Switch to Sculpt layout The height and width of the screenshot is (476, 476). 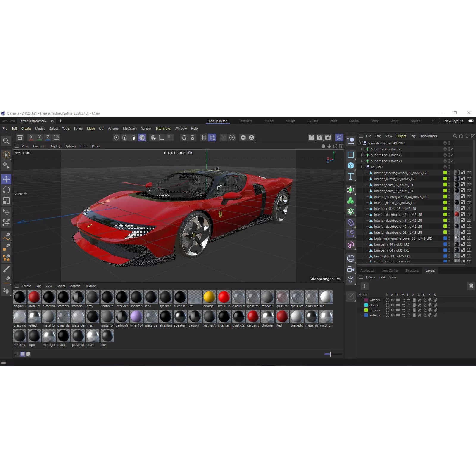(291, 121)
